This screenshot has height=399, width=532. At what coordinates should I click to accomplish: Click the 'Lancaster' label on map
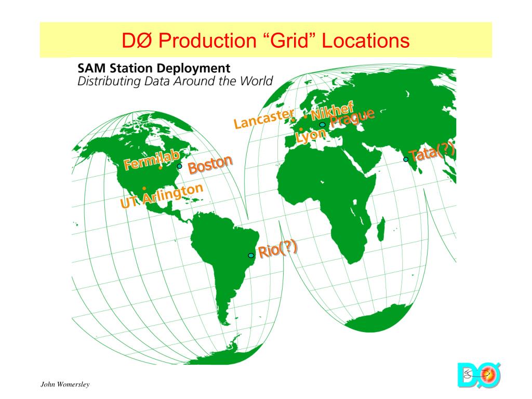pyautogui.click(x=264, y=119)
